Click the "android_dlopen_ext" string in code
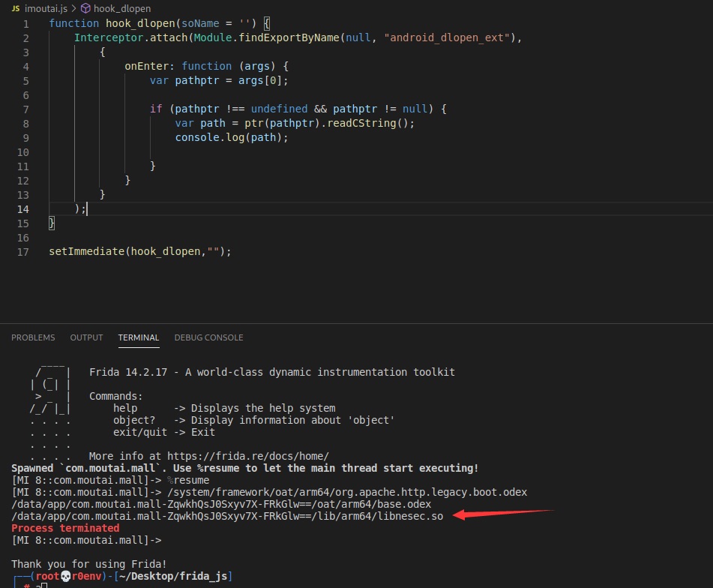The image size is (713, 588). tap(447, 37)
